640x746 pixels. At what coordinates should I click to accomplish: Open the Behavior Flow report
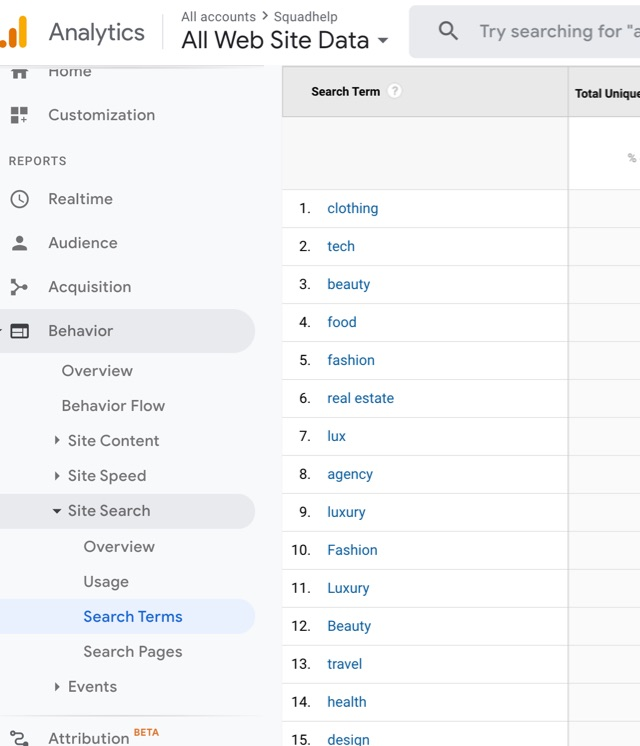point(113,406)
